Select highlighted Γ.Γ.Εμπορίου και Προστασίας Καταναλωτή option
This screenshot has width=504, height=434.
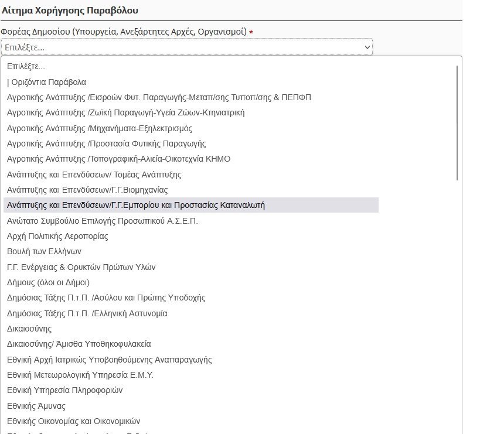coord(136,205)
